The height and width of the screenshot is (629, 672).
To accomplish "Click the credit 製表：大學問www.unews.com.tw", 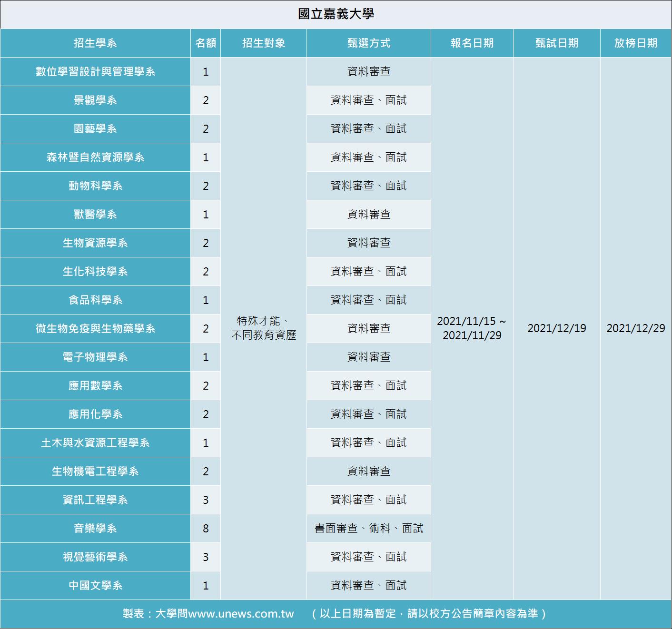I will tap(208, 614).
